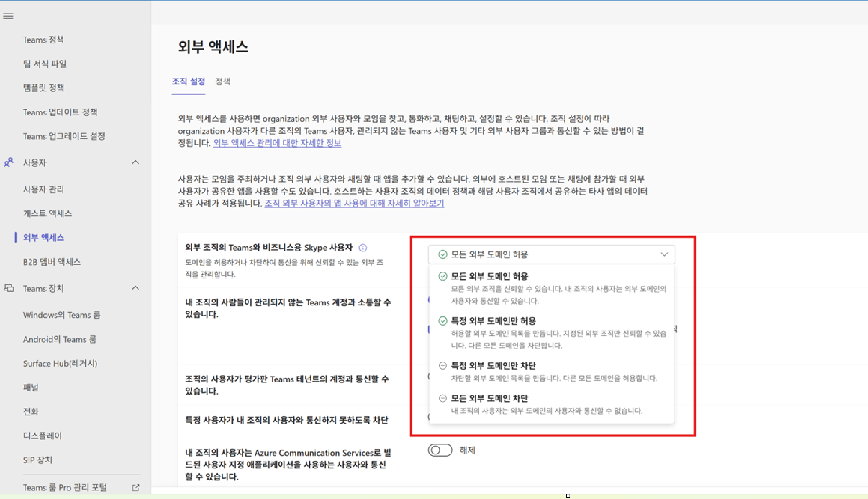This screenshot has width=868, height=499.
Task: Click the 사용자 people icon in sidebar
Action: pyautogui.click(x=8, y=162)
